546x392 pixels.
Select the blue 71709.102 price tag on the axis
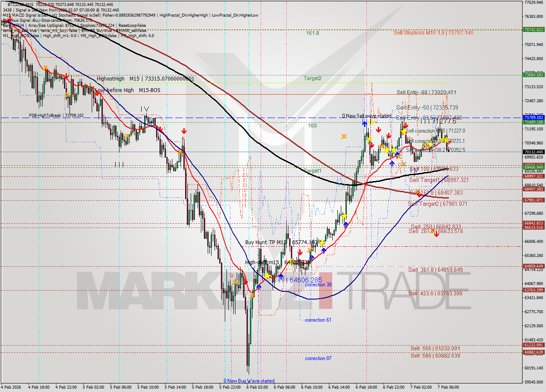click(534, 117)
